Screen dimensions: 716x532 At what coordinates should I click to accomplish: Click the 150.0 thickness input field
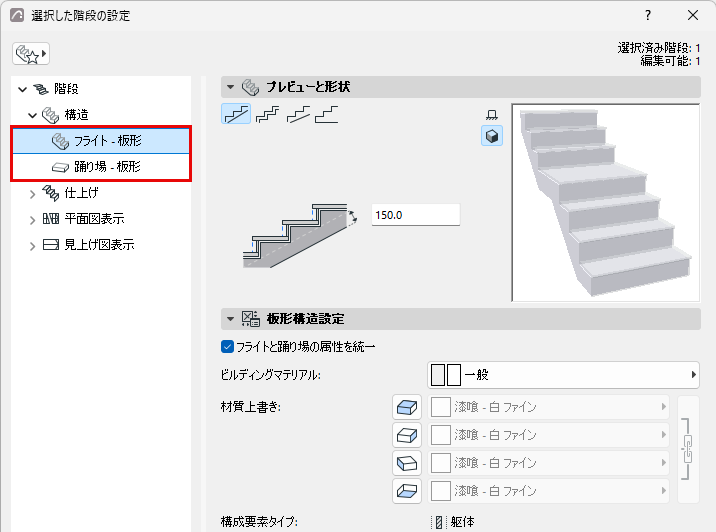tap(416, 215)
